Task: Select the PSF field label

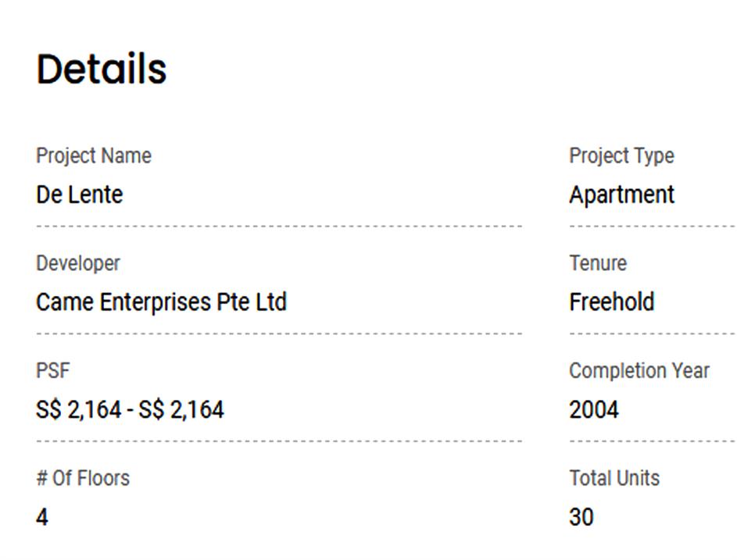Action: click(x=52, y=370)
